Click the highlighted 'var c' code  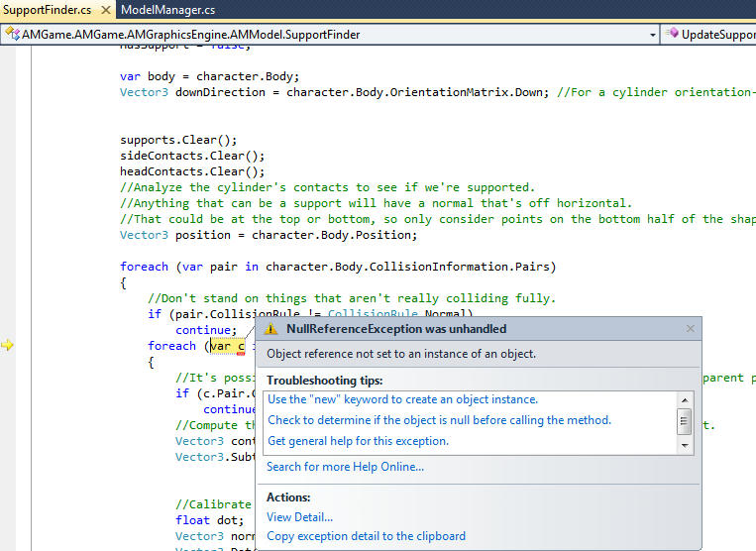[228, 346]
